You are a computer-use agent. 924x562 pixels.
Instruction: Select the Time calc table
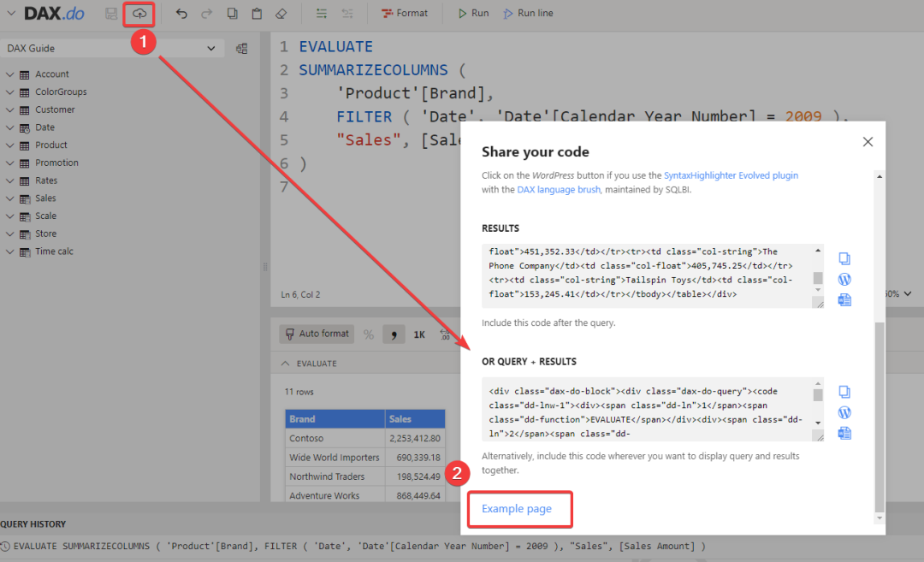54,251
